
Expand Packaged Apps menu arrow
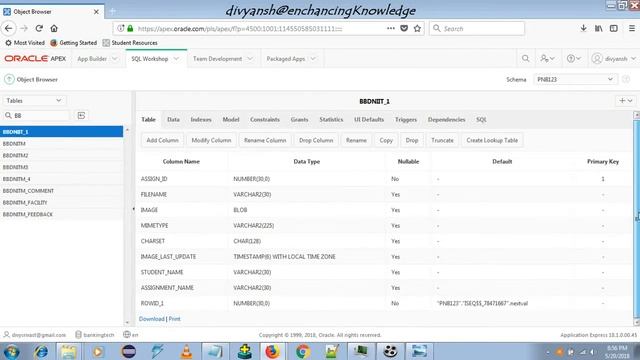[x=313, y=59]
